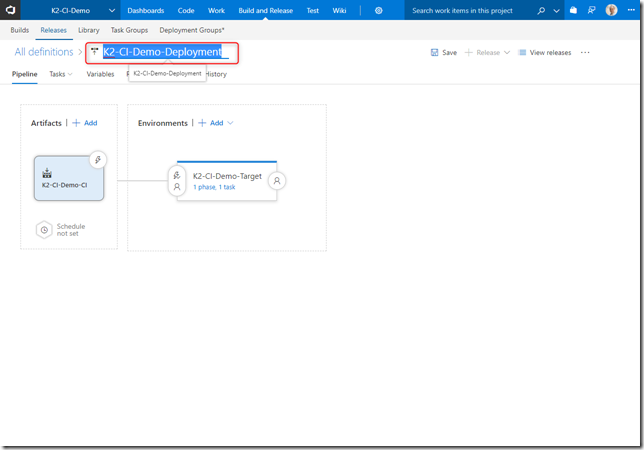Switch to the Releases tab

click(53, 30)
